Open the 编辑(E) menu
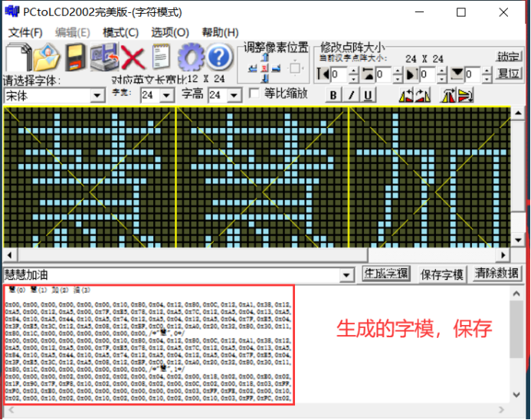 73,33
